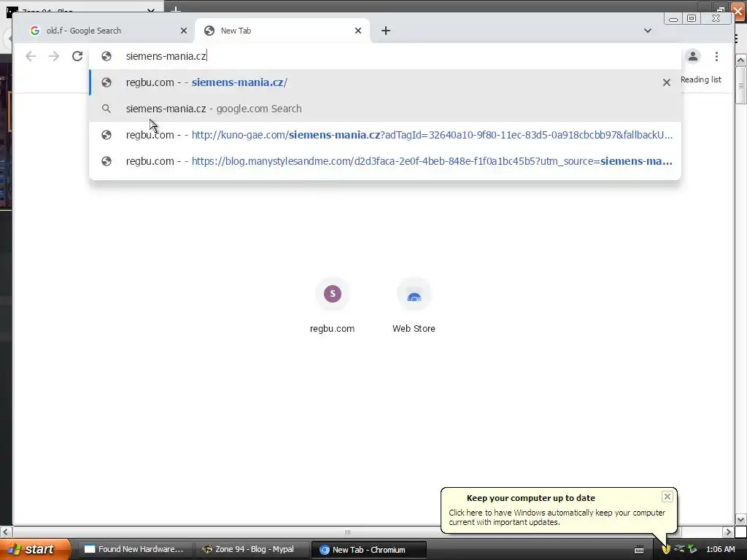Close the 'old.f - Google Search' tab

tap(183, 31)
